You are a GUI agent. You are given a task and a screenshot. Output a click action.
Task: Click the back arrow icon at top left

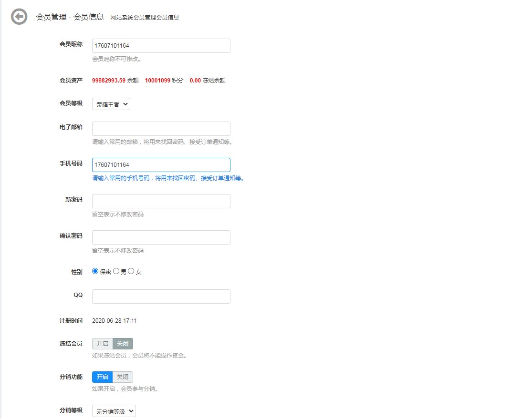(19, 17)
